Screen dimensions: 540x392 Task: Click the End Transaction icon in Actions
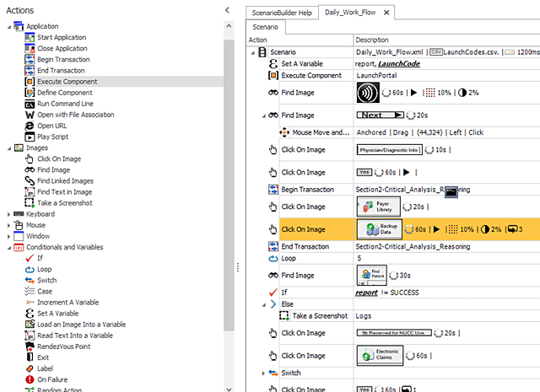(x=30, y=70)
